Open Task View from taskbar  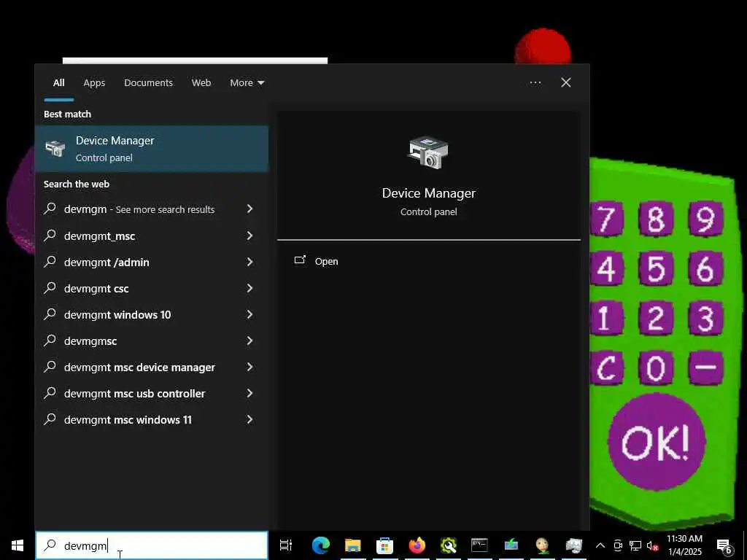pyautogui.click(x=286, y=545)
